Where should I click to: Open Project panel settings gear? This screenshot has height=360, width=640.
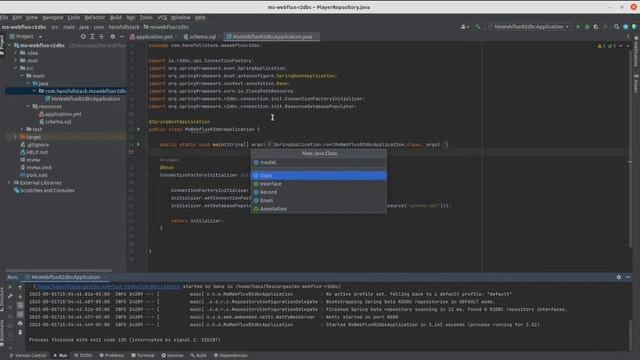pyautogui.click(x=113, y=36)
